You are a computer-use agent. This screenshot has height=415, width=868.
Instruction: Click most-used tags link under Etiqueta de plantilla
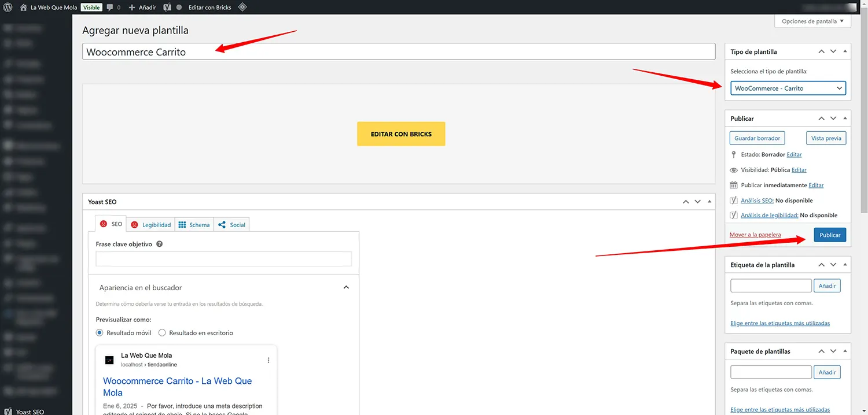(x=780, y=323)
